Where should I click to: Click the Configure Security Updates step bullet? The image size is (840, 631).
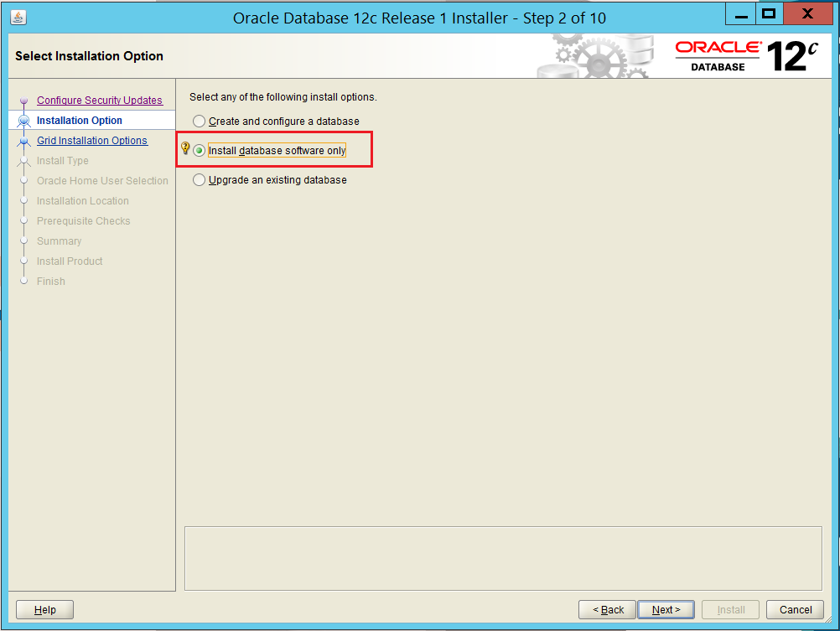coord(23,101)
